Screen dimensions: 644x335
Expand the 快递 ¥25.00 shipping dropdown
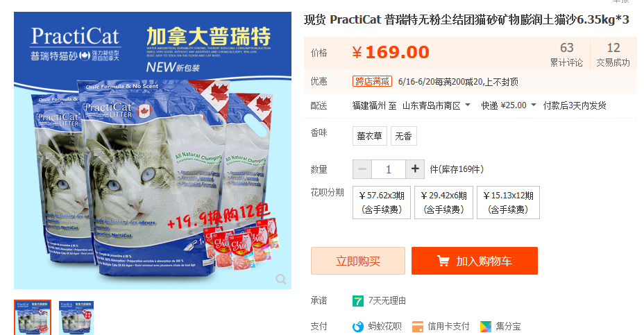(x=509, y=105)
